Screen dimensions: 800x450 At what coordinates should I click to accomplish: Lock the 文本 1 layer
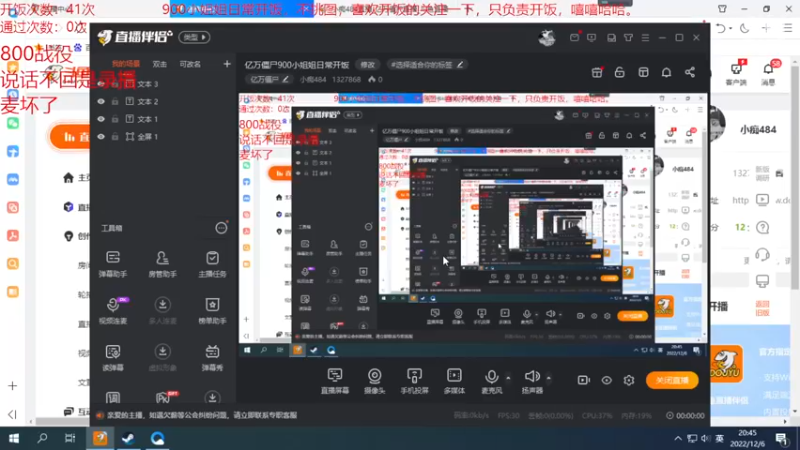point(115,119)
